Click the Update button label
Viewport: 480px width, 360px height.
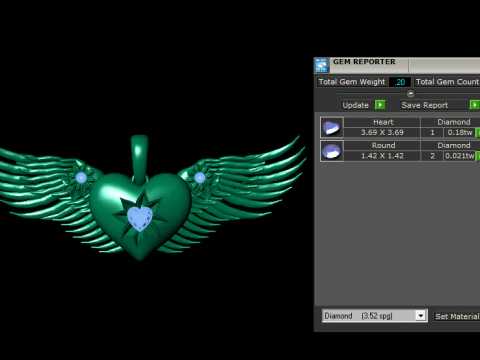click(x=356, y=105)
